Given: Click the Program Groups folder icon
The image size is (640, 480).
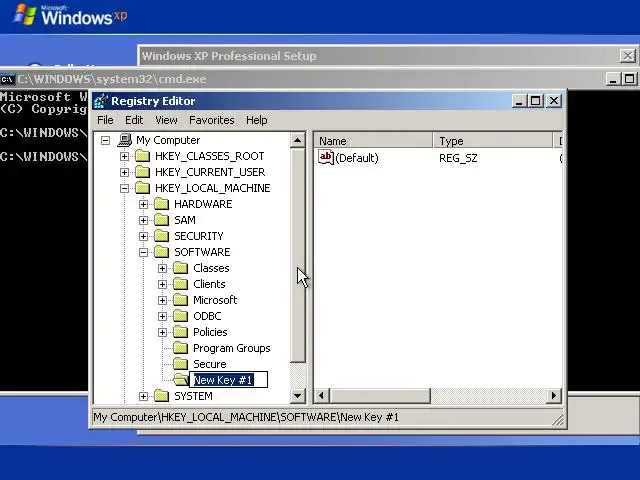Looking at the screenshot, I should tap(180, 348).
